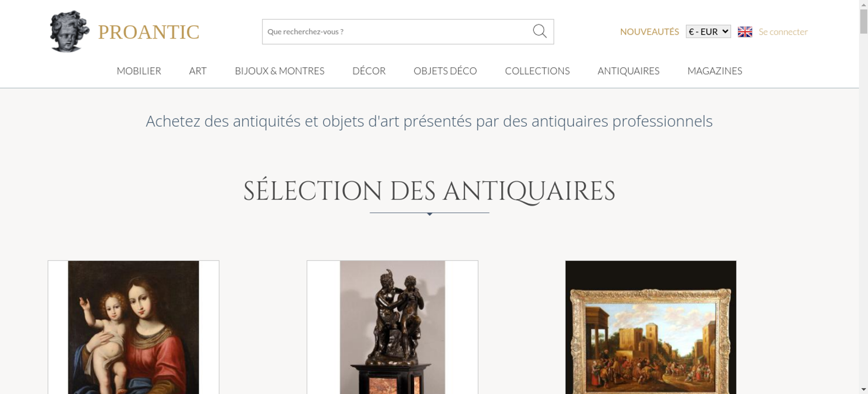Image resolution: width=868 pixels, height=394 pixels.
Task: Open the NOUVEAUTÉS link
Action: (x=649, y=32)
